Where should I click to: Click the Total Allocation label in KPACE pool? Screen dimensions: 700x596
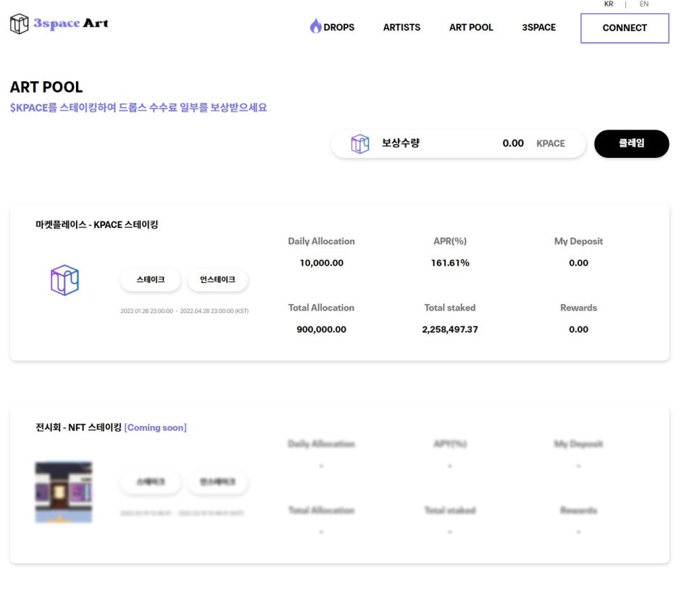322,308
